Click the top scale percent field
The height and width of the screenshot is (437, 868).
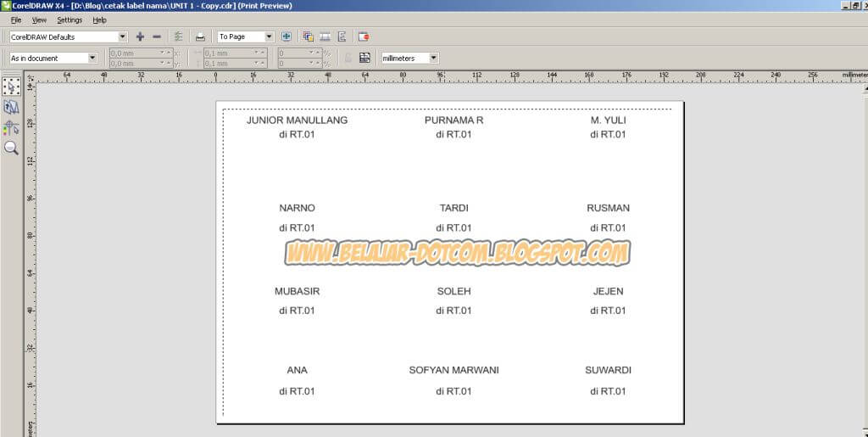300,53
